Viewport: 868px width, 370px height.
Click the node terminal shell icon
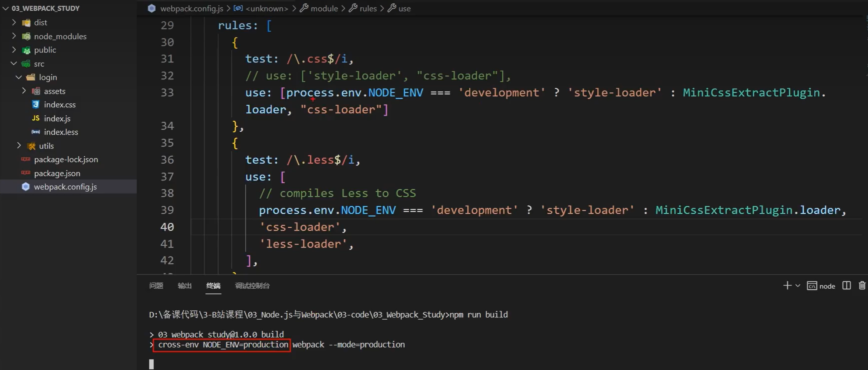[812, 286]
